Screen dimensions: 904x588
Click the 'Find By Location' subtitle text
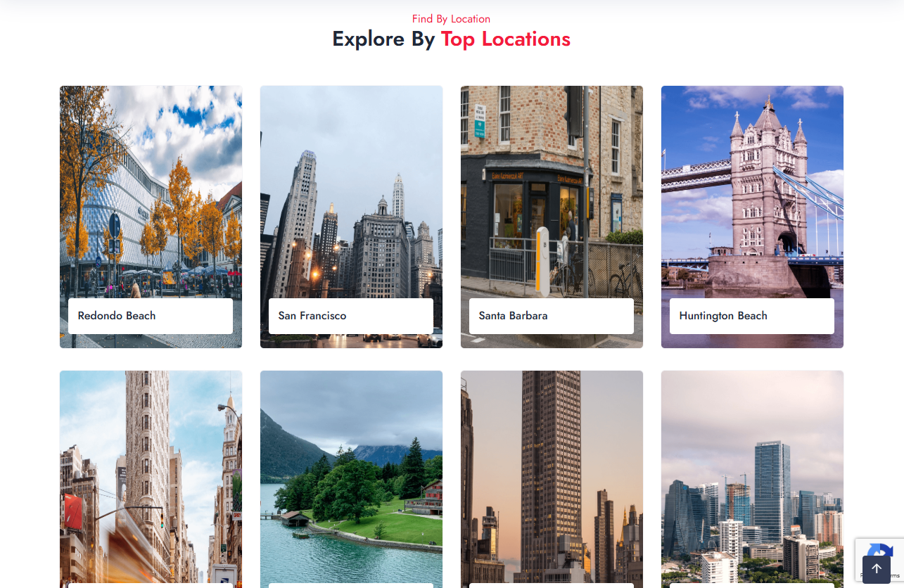tap(451, 19)
